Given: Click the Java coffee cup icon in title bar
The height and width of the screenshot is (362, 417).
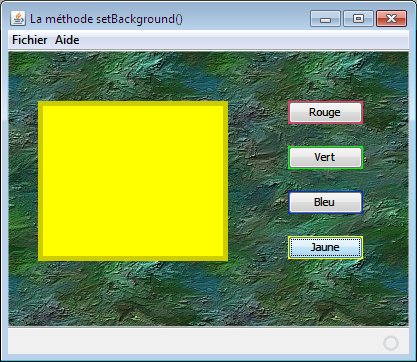Looking at the screenshot, I should click(18, 19).
